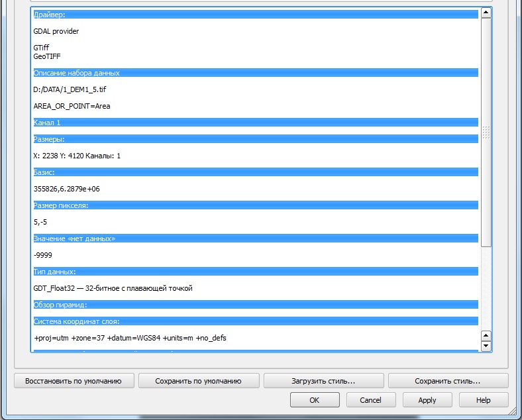Click the page-down arrow at scrollbar bottom

click(x=486, y=345)
